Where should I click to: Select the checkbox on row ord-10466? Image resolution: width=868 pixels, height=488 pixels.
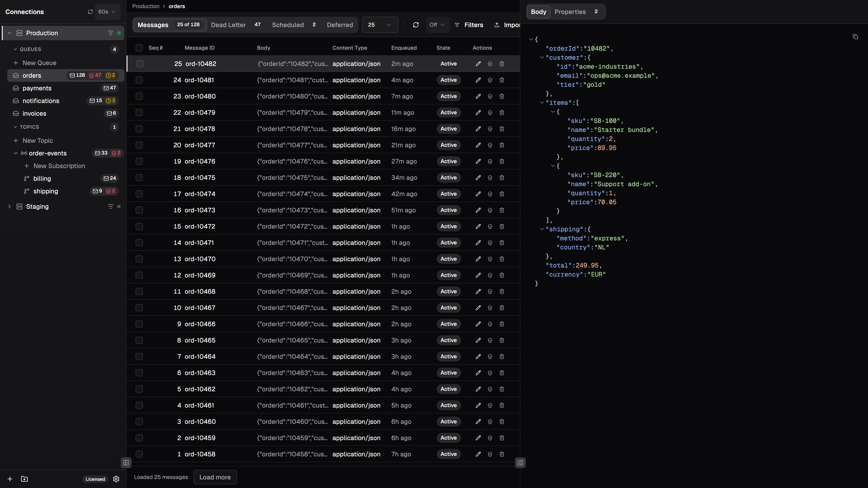[x=139, y=324]
